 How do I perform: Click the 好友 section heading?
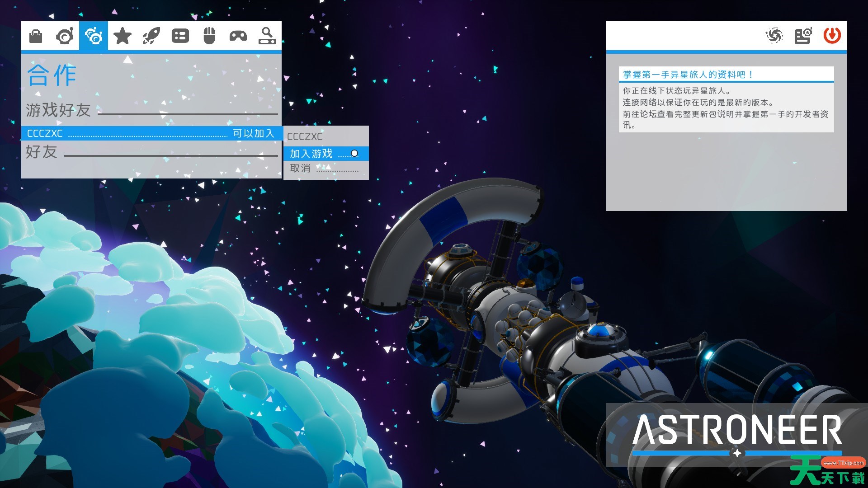pyautogui.click(x=42, y=152)
